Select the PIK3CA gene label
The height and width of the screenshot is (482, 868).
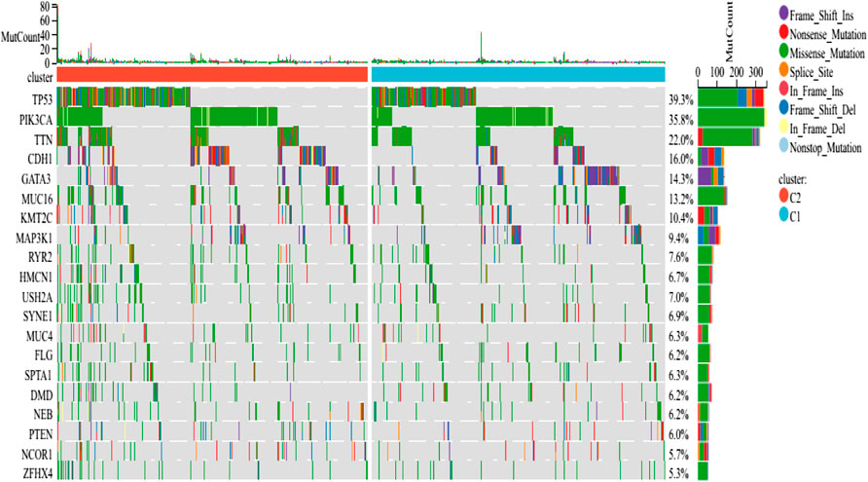[x=36, y=120]
